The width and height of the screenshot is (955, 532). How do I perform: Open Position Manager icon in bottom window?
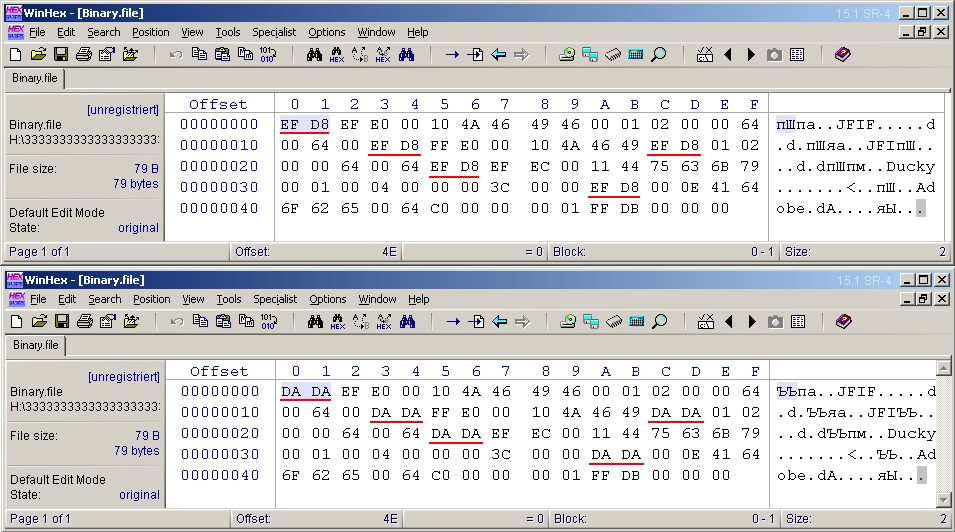pyautogui.click(x=706, y=322)
